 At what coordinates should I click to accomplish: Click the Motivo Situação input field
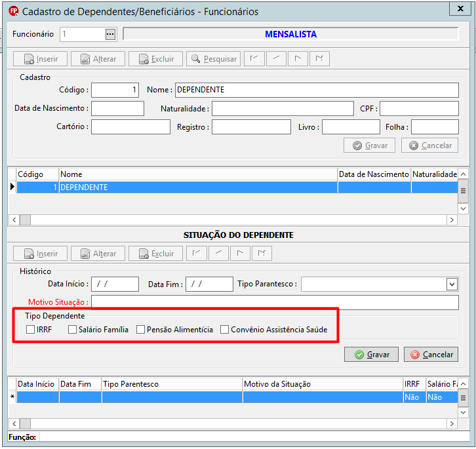[275, 302]
